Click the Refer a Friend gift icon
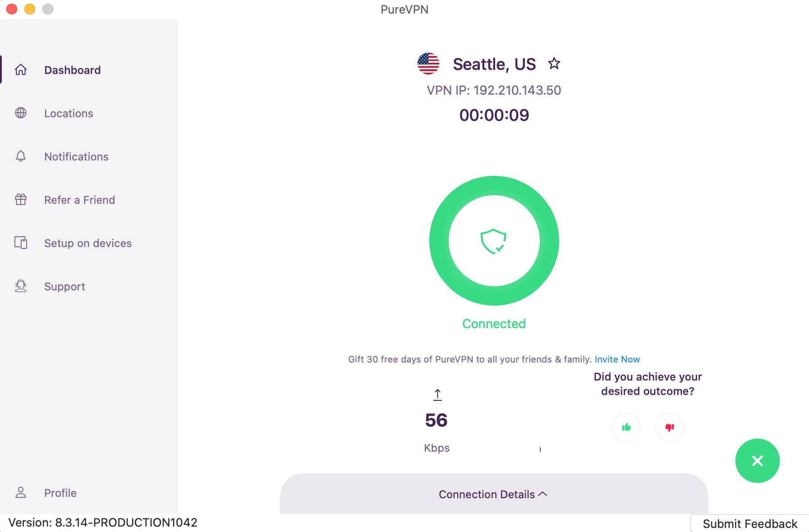Viewport: 809px width, 532px height. (x=21, y=200)
